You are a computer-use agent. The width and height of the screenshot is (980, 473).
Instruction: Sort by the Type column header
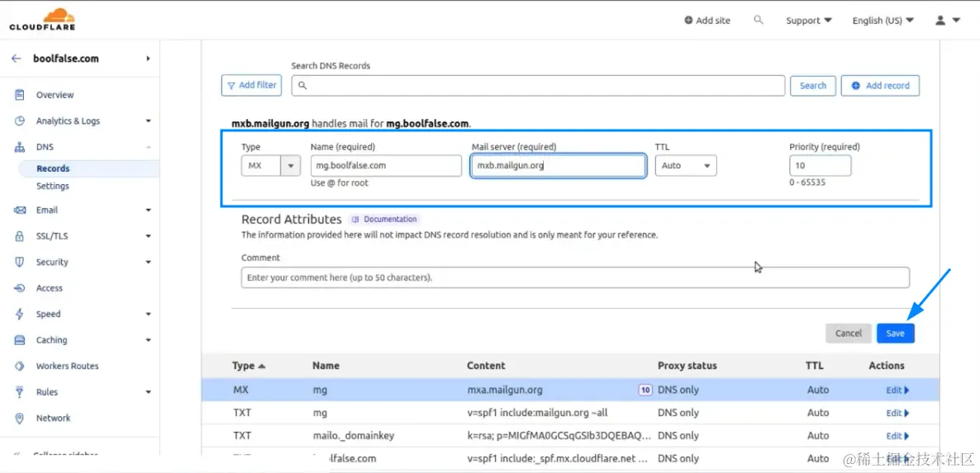click(249, 366)
